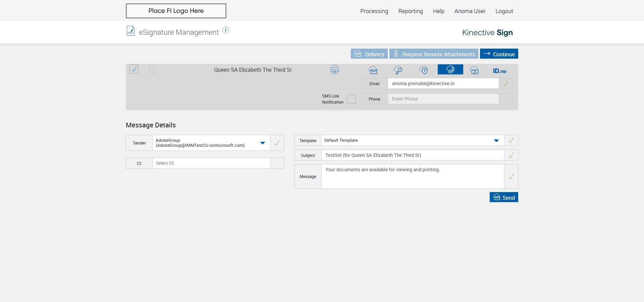
Task: Focus the Enter Phone input field
Action: [443, 99]
